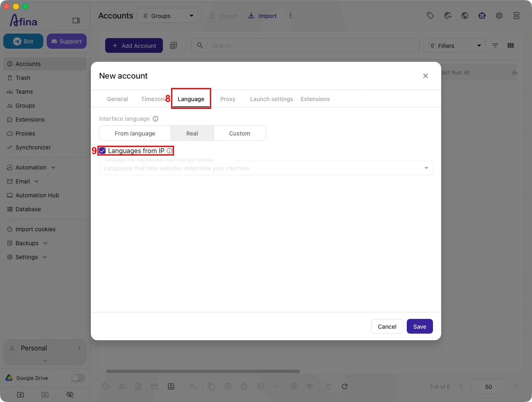This screenshot has height=402, width=532.
Task: Open the Extensions tab in dialog
Action: (315, 99)
